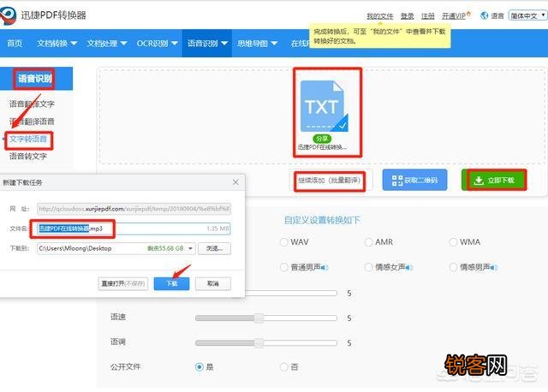Select the AMR format radio button
This screenshot has width=548, height=392.
point(368,242)
